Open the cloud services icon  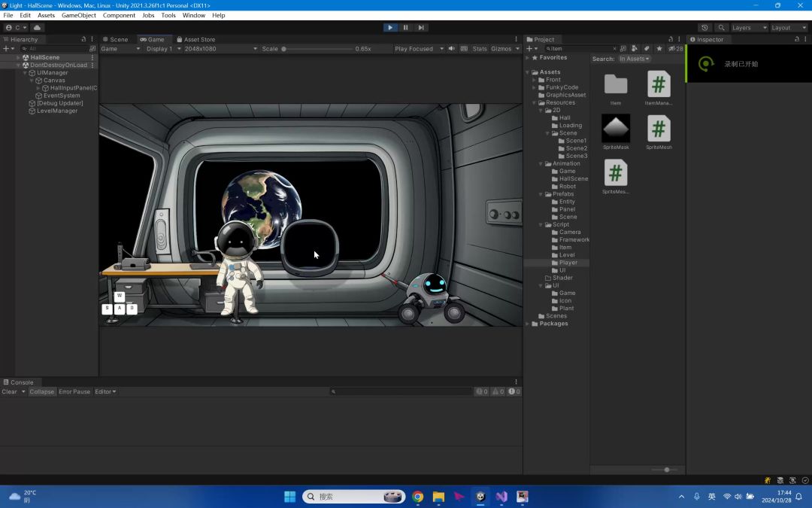[x=37, y=28]
